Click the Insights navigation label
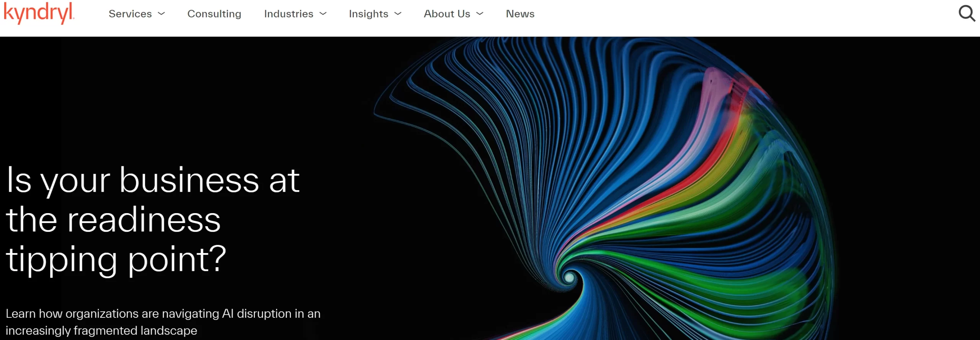This screenshot has height=340, width=980. point(368,14)
